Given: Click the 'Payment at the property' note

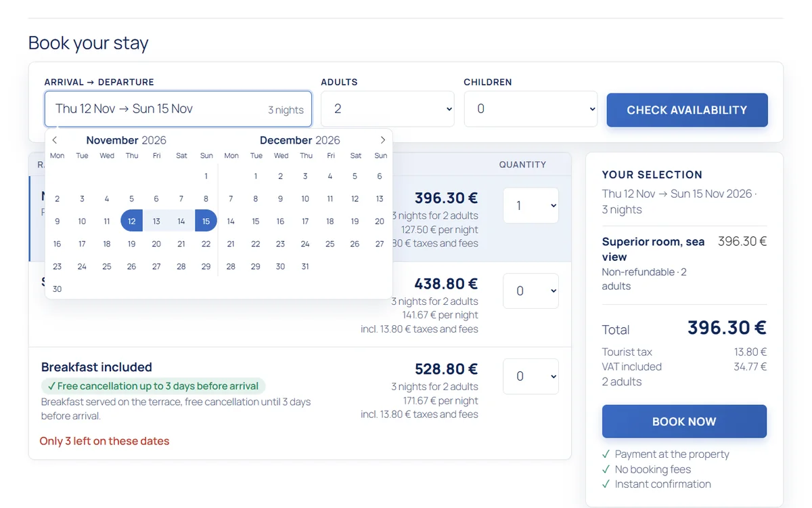Looking at the screenshot, I should point(672,454).
